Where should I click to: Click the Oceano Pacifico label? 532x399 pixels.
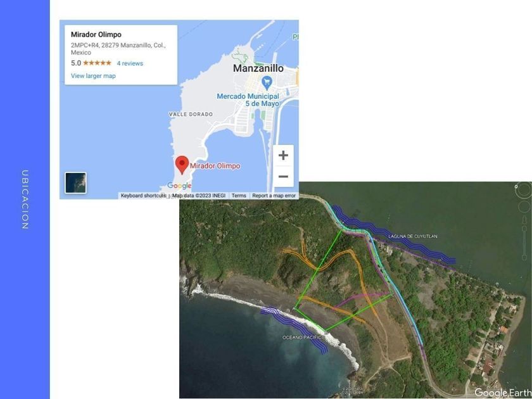pyautogui.click(x=303, y=337)
